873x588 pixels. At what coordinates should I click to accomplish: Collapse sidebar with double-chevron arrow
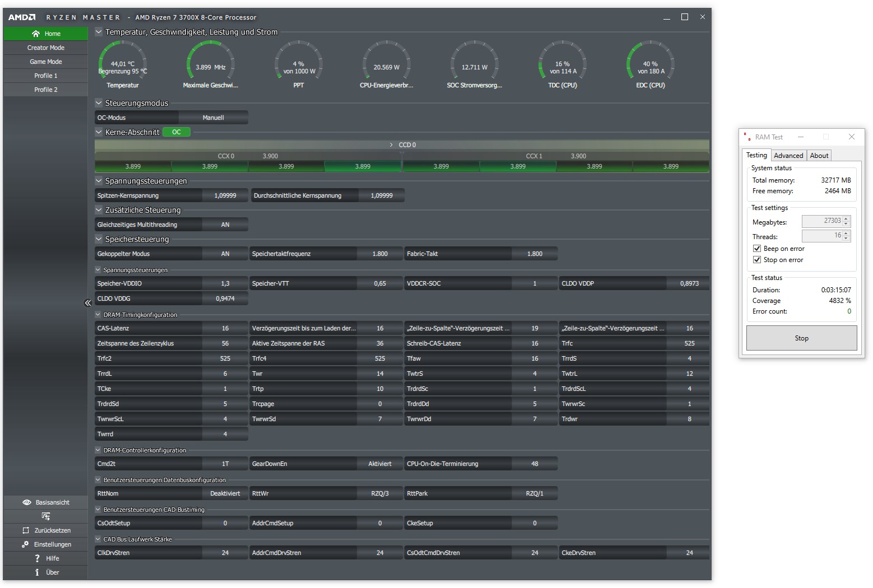88,303
